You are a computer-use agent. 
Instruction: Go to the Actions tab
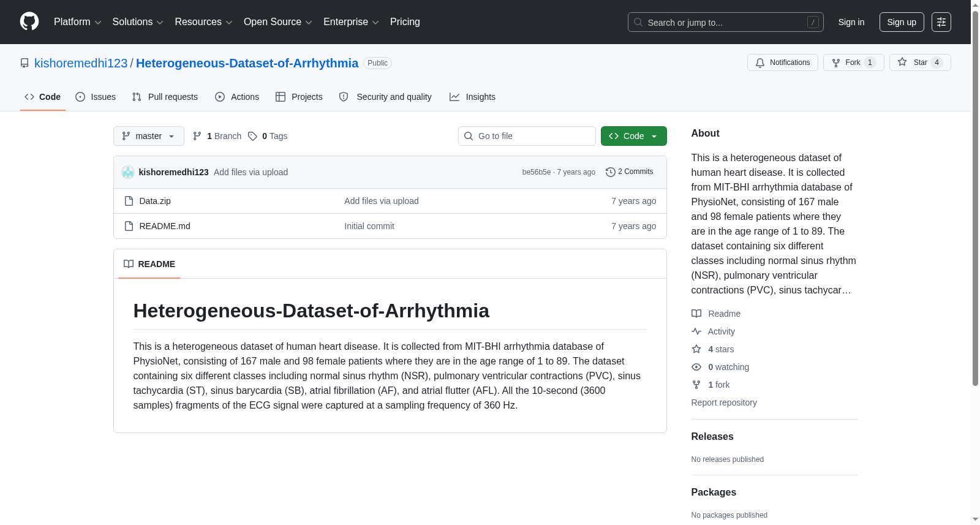click(237, 97)
